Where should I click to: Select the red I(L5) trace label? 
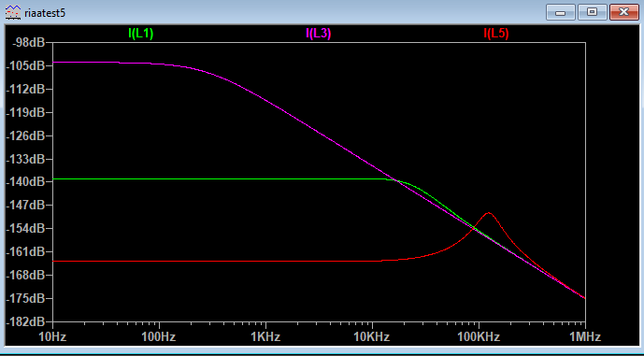(496, 34)
